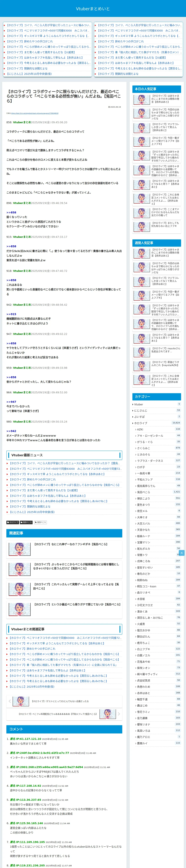Open the source 5ch thread URL link
Viewport: 186px width, 868px height.
point(34,113)
